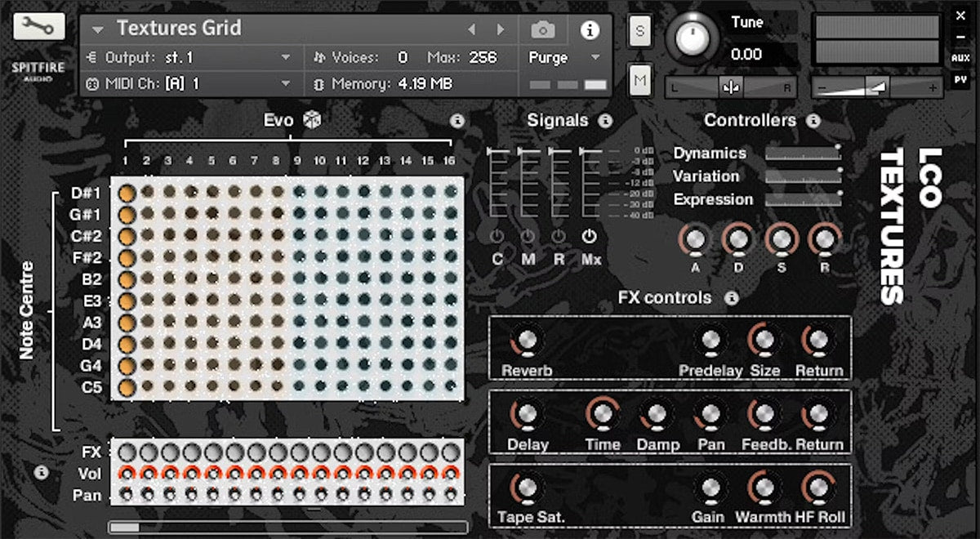This screenshot has width=980, height=539.
Task: Click the Vol knob for Evo column 16
Action: 450,473
